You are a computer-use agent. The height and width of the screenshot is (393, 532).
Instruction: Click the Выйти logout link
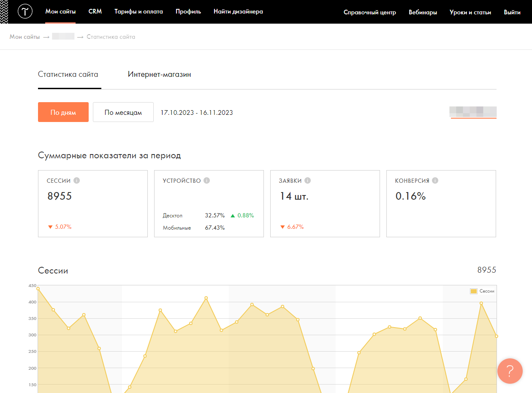512,12
